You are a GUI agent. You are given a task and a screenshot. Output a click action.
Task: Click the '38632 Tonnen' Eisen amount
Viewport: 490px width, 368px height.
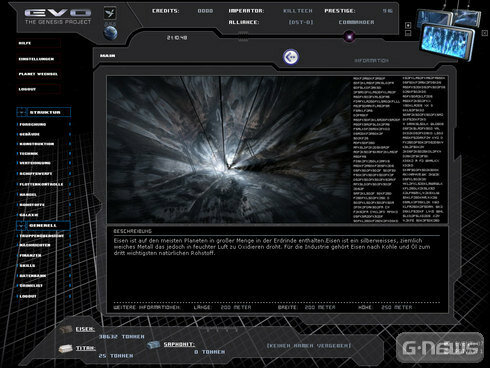coord(121,337)
